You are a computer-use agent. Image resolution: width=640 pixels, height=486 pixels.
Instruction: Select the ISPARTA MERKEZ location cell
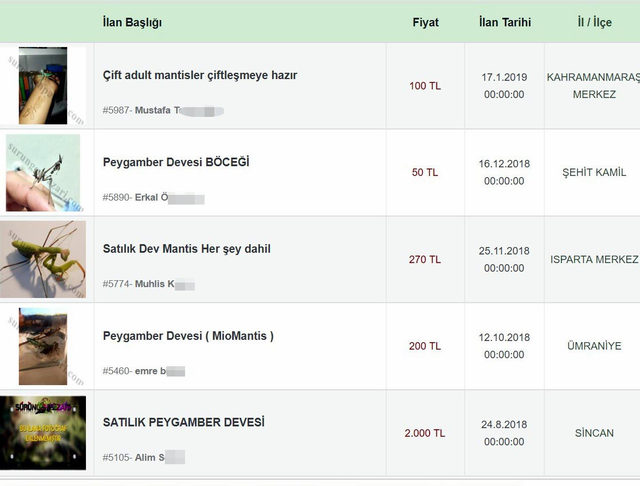coord(594,260)
